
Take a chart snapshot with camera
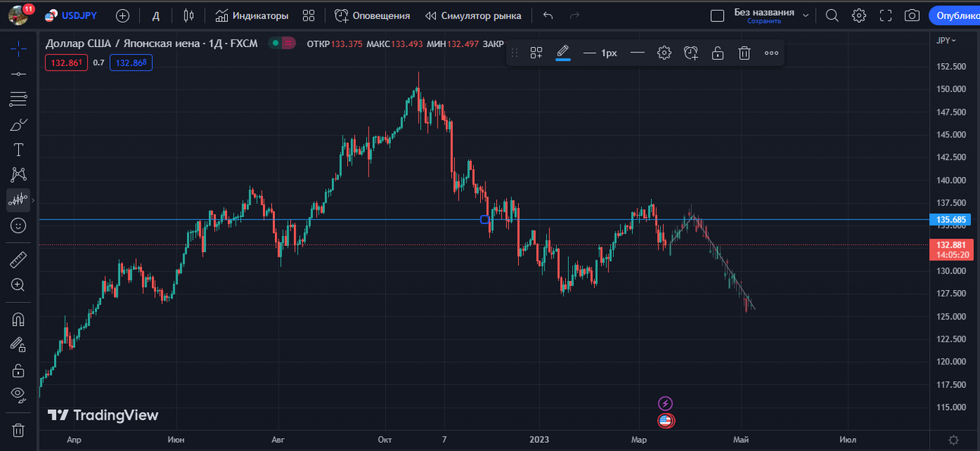tap(912, 15)
